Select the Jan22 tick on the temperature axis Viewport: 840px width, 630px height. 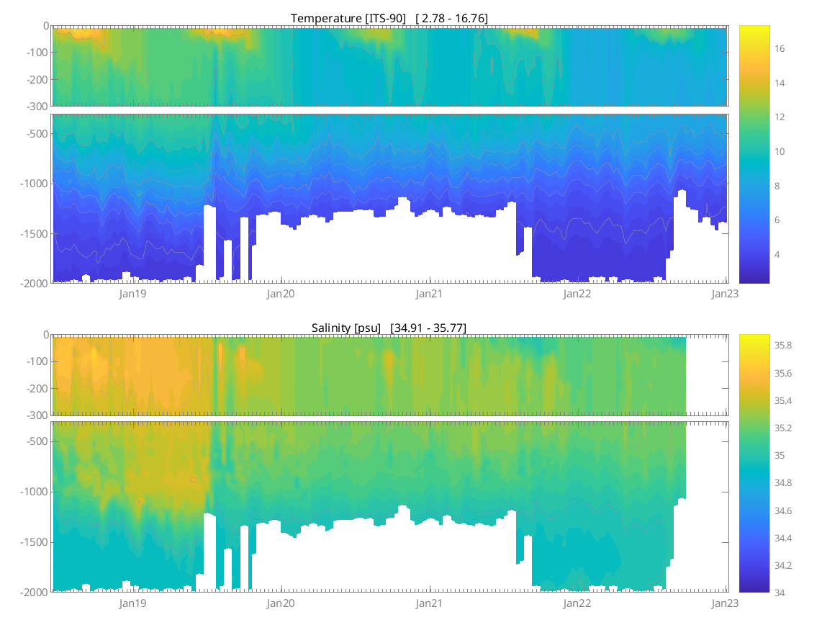pyautogui.click(x=577, y=294)
